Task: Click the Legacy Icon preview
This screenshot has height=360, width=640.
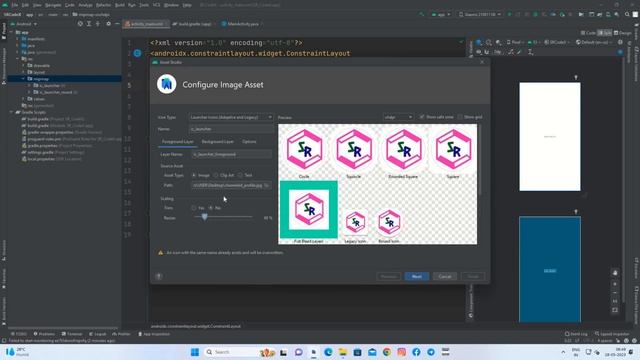Action: [x=355, y=223]
